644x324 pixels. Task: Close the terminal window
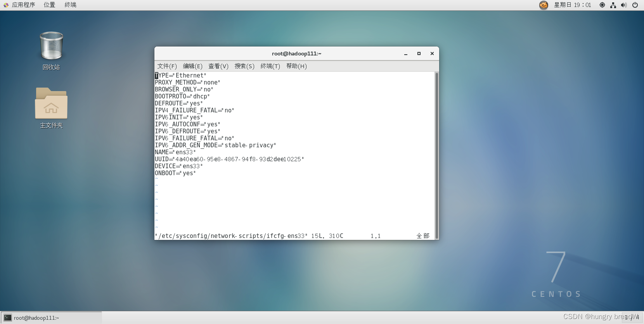(432, 54)
